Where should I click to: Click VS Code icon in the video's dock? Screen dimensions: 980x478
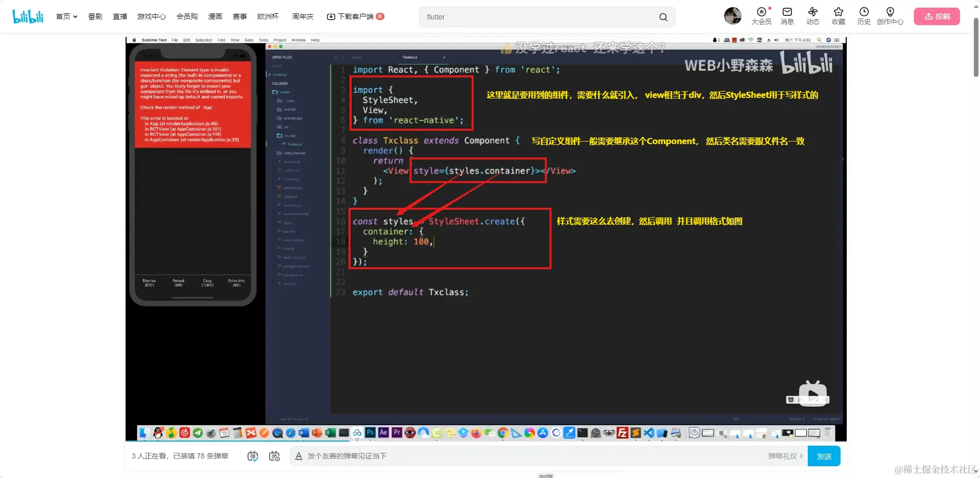click(x=649, y=433)
